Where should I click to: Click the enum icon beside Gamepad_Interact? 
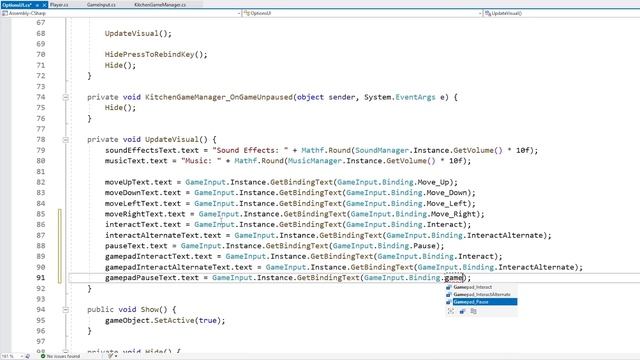449,287
